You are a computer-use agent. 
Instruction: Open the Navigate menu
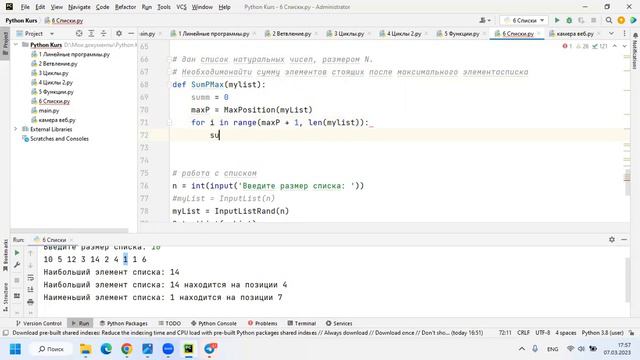click(79, 7)
